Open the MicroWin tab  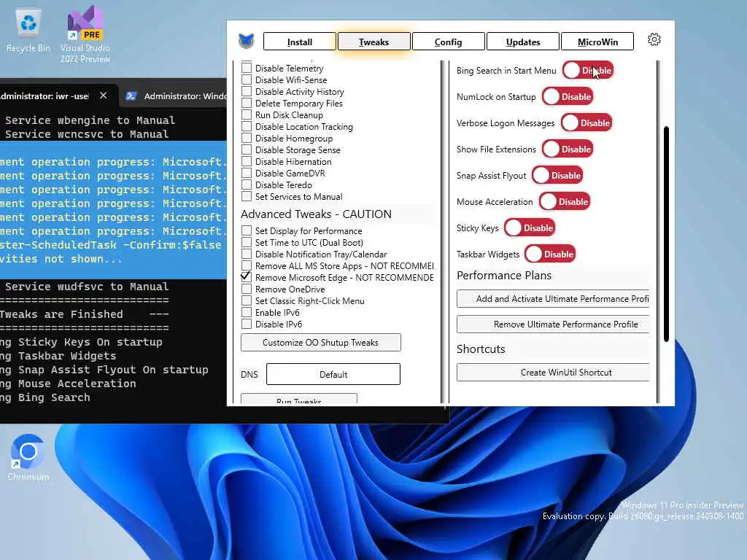click(597, 42)
